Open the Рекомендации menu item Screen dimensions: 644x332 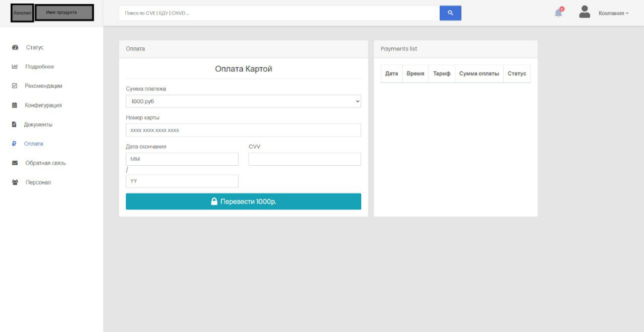pos(44,86)
